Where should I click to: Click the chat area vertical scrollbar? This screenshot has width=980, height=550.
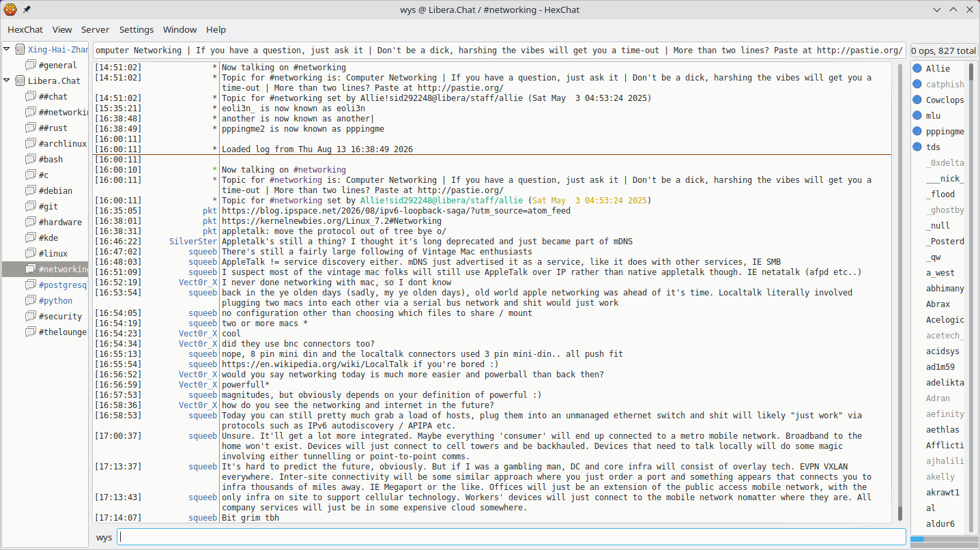point(900,292)
